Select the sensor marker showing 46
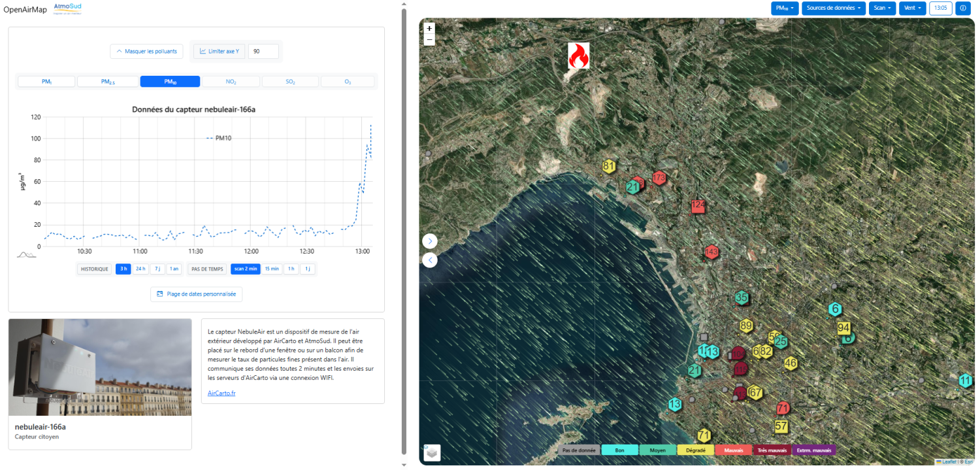Screen dimensions: 980x470 click(791, 363)
